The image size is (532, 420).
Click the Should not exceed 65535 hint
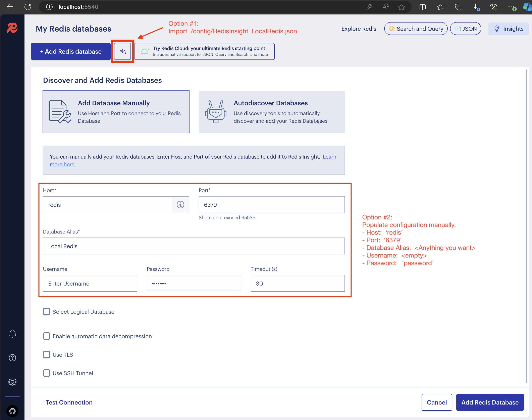tap(227, 218)
